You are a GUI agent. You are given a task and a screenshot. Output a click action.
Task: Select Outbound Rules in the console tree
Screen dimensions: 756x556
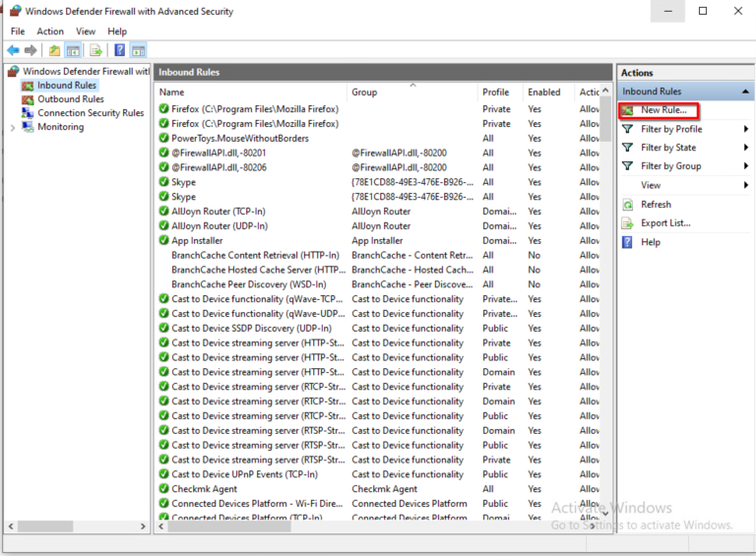click(70, 99)
